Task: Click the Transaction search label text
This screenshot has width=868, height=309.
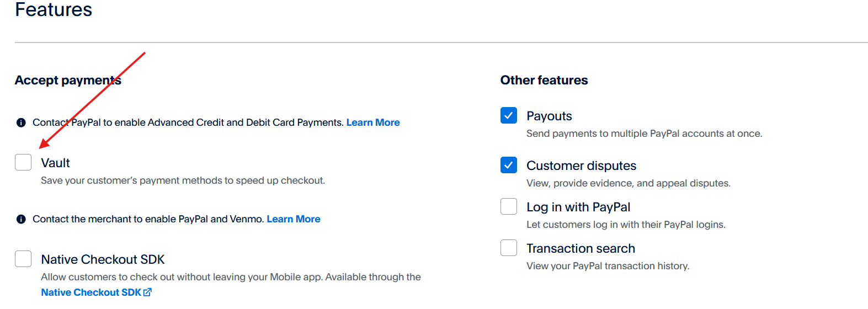Action: coord(581,248)
